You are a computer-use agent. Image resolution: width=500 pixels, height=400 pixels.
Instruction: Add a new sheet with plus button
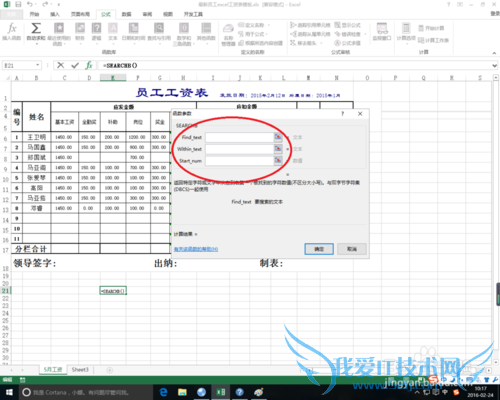109,370
